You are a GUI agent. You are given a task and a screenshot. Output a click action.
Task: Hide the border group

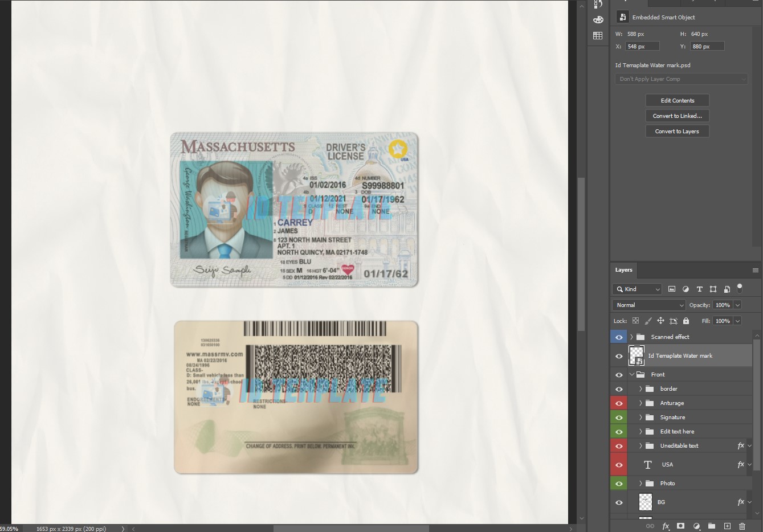(x=619, y=389)
